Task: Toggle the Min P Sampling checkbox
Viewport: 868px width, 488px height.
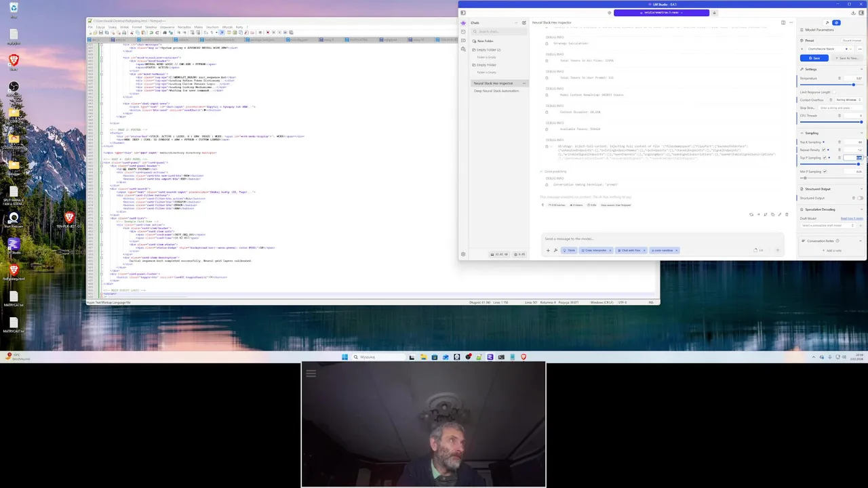Action: pyautogui.click(x=825, y=171)
